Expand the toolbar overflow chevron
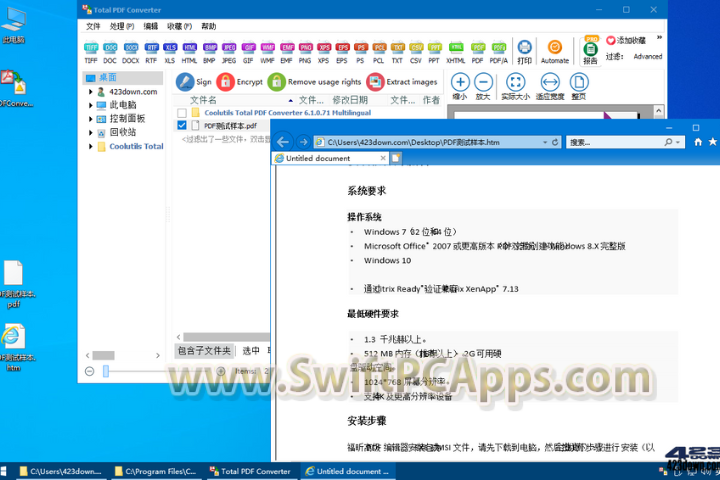The height and width of the screenshot is (480, 720). 659,37
